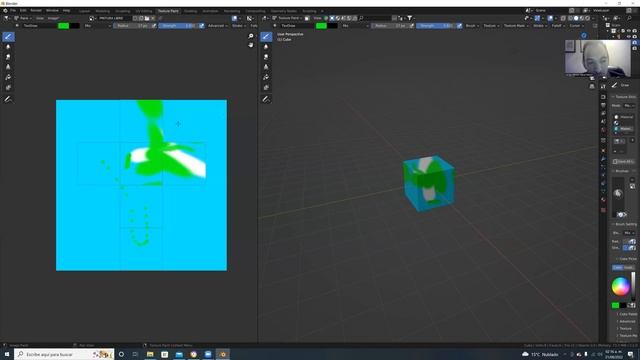Open the Stroke popover in viewport header
Image resolution: width=640 pixels, height=360 pixels.
click(x=540, y=26)
